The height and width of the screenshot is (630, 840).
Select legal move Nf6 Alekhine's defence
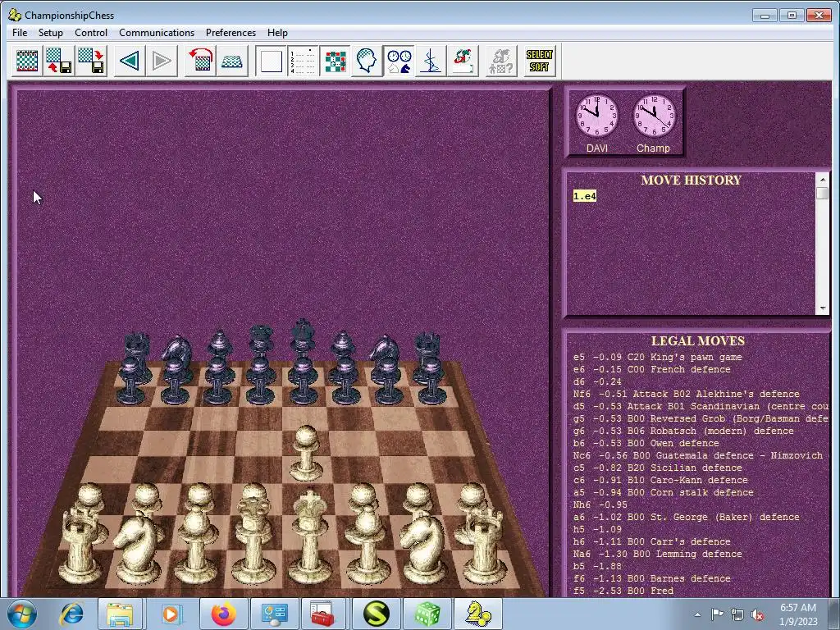click(x=687, y=395)
